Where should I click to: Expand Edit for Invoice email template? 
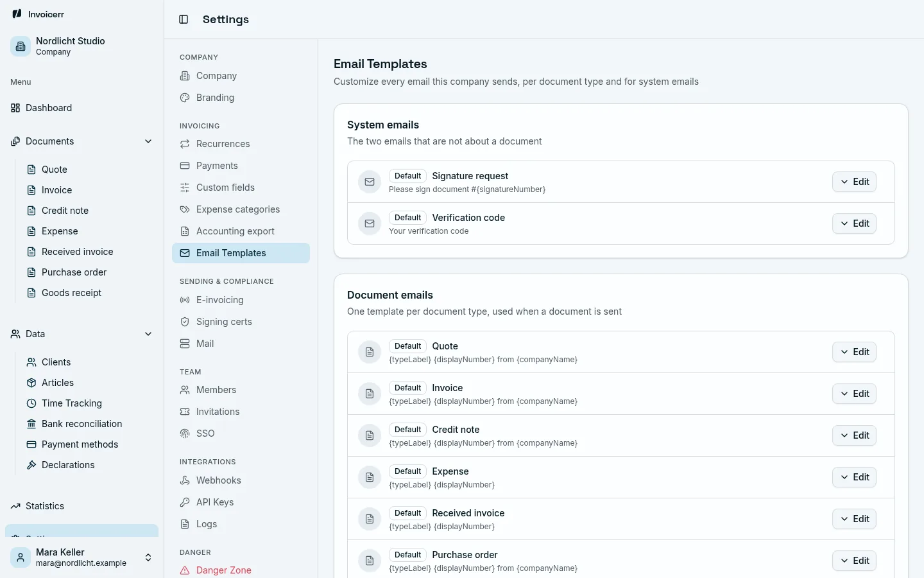coord(854,394)
